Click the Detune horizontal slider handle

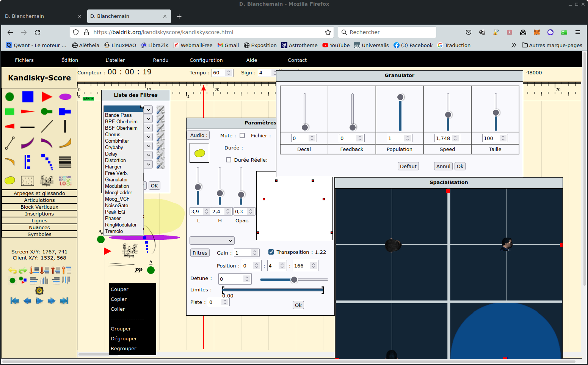[x=294, y=280]
